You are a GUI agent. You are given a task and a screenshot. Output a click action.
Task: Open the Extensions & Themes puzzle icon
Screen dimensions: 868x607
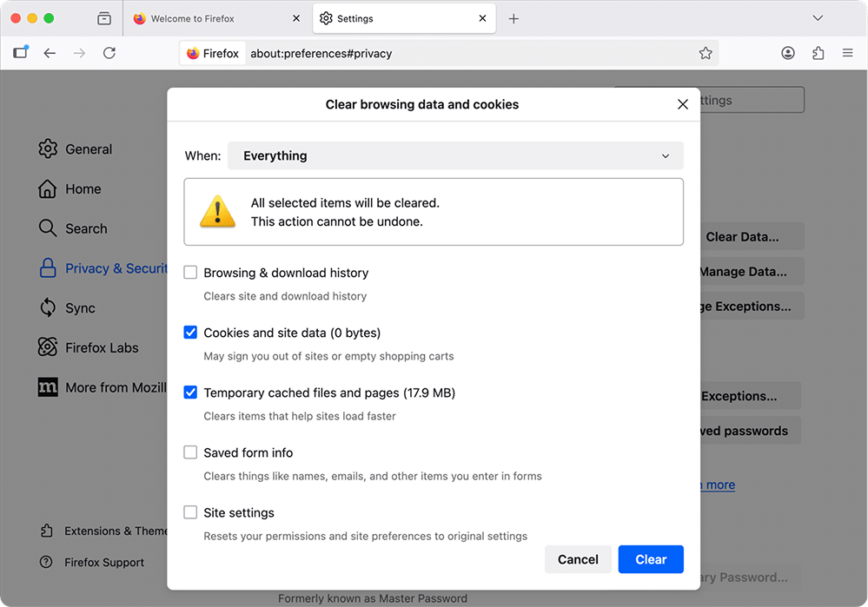pos(48,531)
